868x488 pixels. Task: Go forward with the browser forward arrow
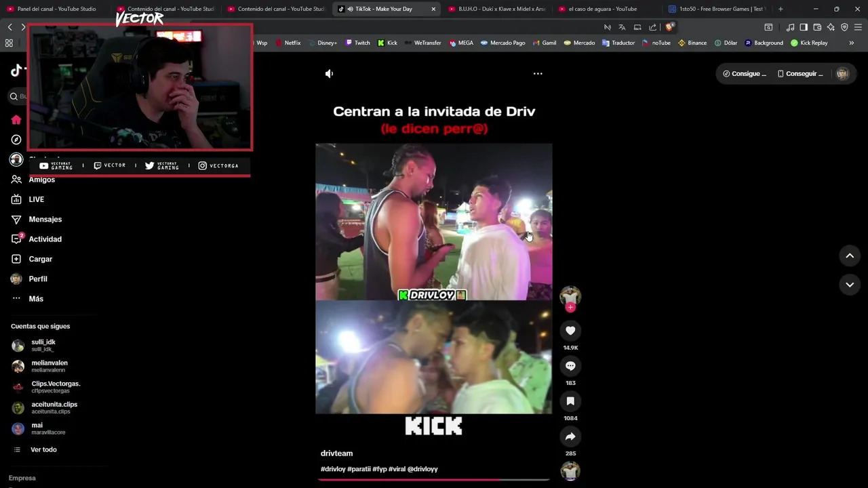point(23,27)
